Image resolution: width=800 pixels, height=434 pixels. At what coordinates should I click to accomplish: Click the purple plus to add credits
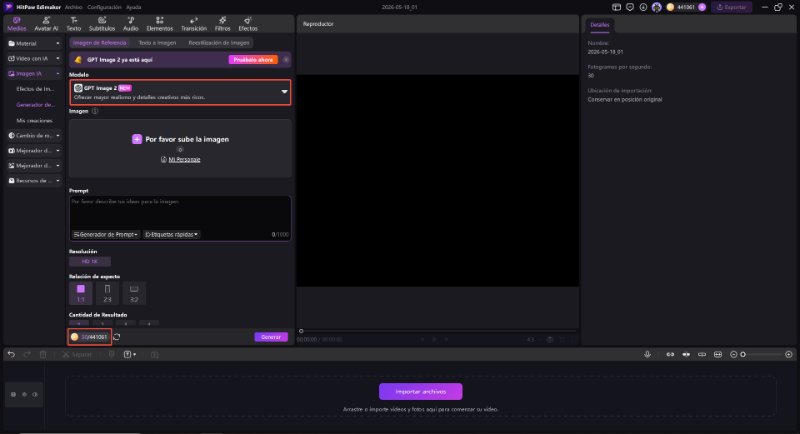click(702, 7)
